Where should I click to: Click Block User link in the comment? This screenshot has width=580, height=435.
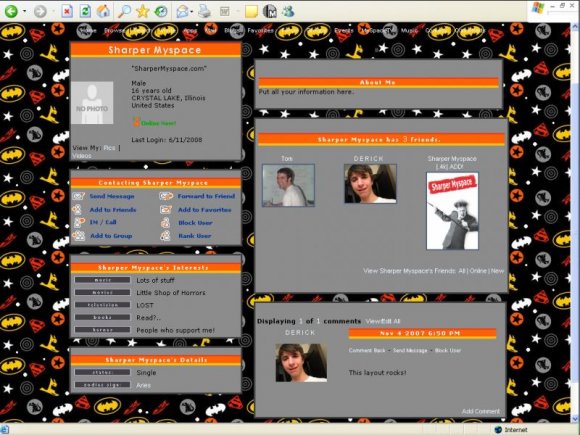[x=448, y=350]
